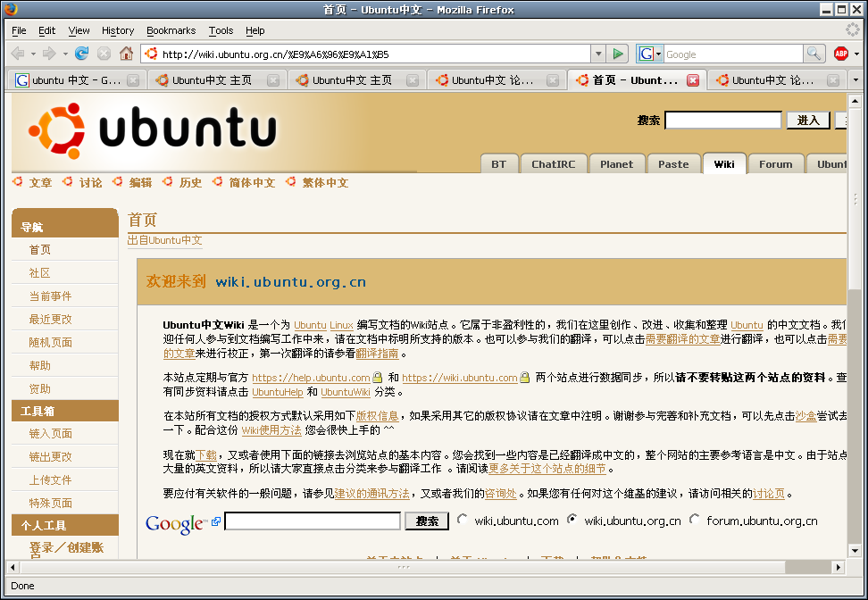Viewport: 868px width, 600px height.
Task: Open the Bookmarks menu
Action: pos(171,30)
